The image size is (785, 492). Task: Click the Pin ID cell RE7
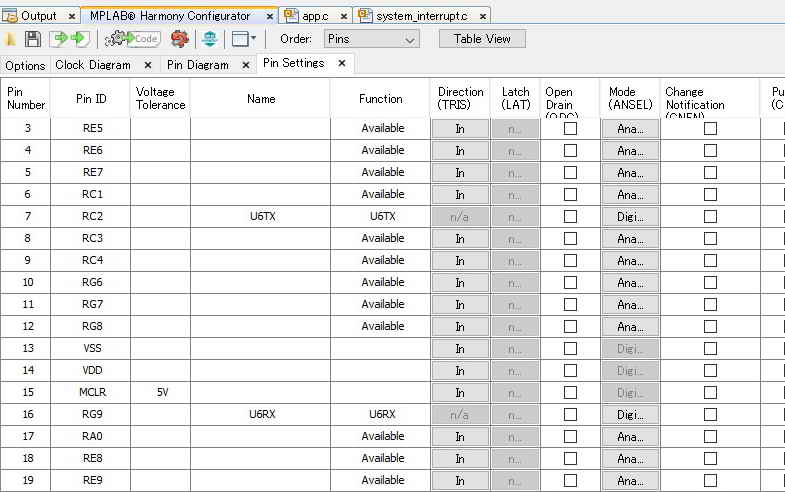click(x=91, y=172)
